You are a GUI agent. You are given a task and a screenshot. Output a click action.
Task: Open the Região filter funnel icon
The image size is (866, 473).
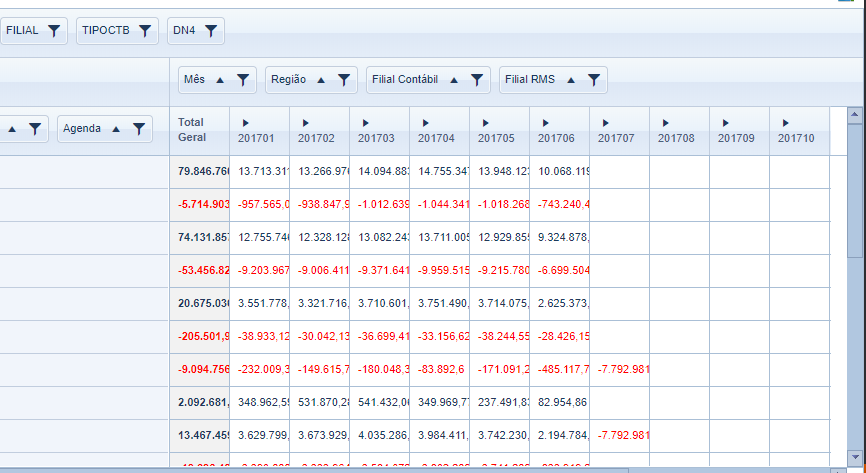343,80
